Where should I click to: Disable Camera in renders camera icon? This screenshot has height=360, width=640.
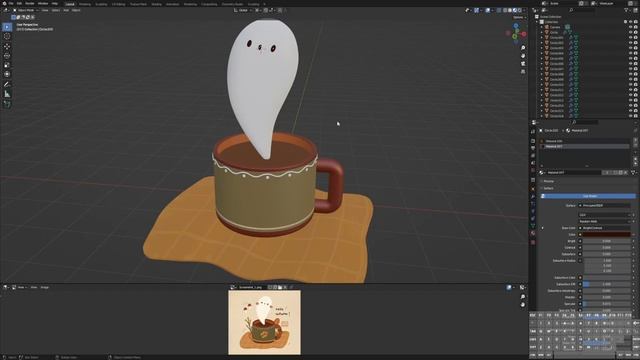pyautogui.click(x=636, y=27)
